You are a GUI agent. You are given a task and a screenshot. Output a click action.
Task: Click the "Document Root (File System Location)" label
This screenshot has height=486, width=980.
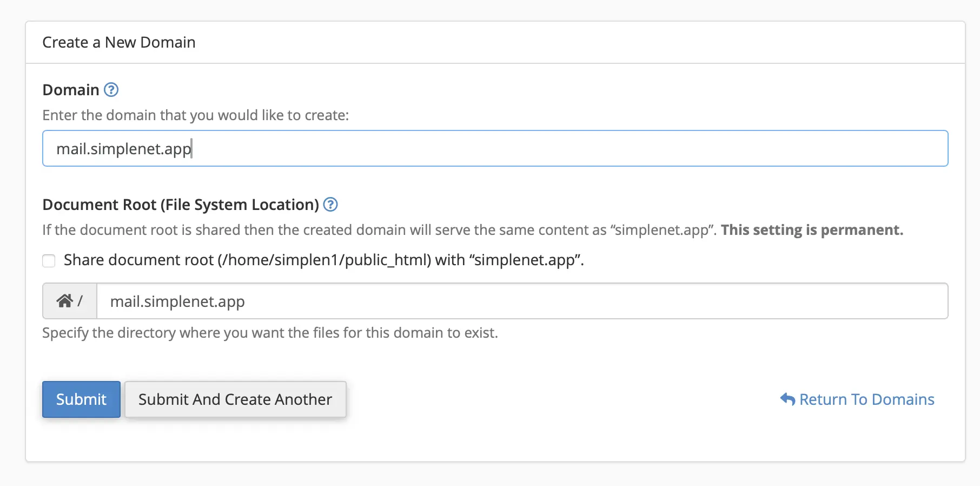coord(181,205)
